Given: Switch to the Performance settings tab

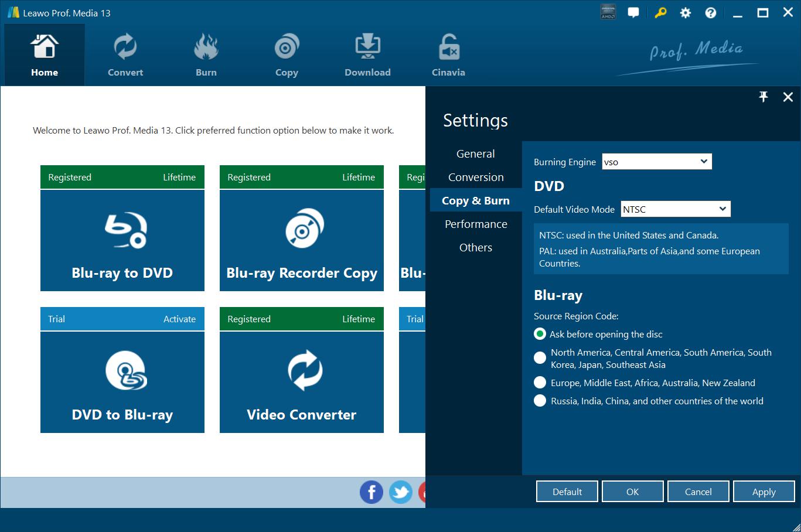Looking at the screenshot, I should [x=476, y=224].
